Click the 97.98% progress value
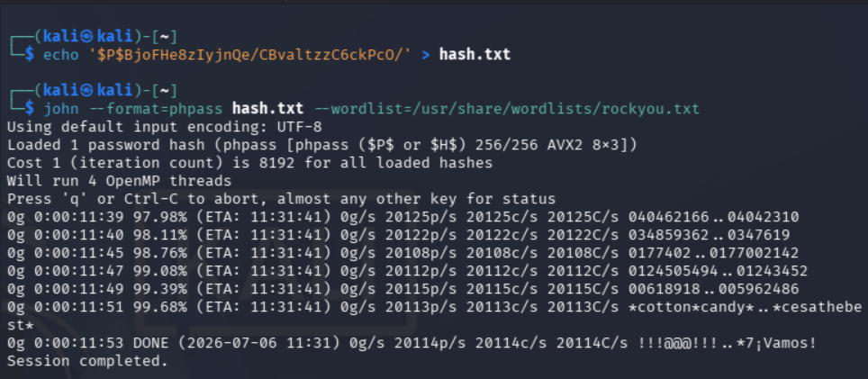The height and width of the screenshot is (379, 868). coord(160,216)
